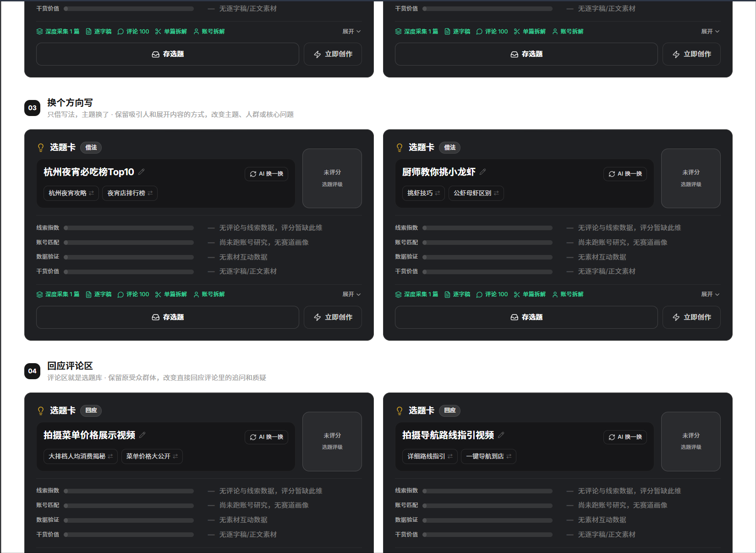Open 单篇拆解 in 杭州夜宵必吃榜Top10 card
Screen dimensions: 756x553
(171, 294)
